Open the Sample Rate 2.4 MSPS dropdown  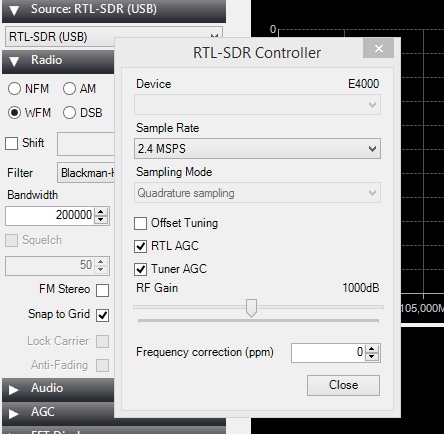tap(257, 149)
